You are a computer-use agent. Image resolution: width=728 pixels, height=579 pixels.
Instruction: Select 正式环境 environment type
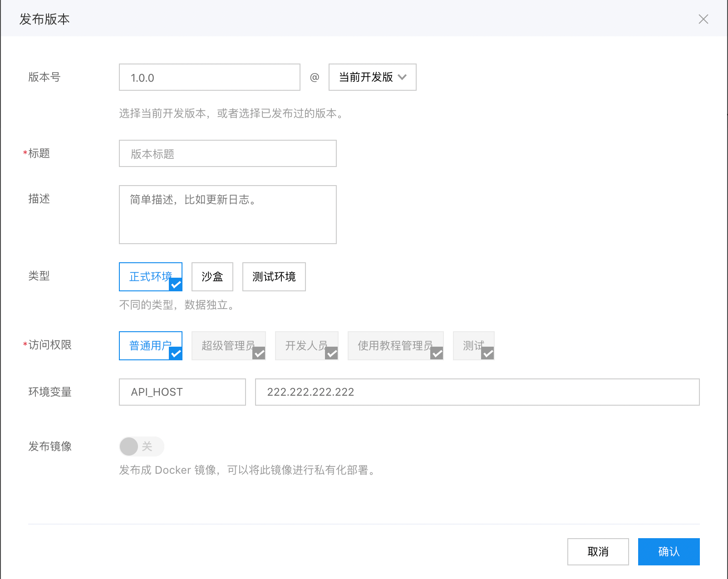(x=150, y=276)
